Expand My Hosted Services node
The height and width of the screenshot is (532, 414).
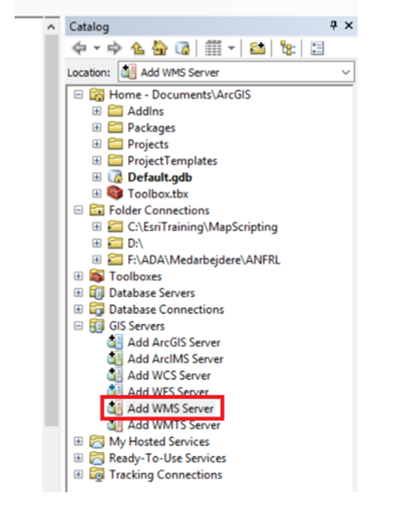tap(78, 441)
